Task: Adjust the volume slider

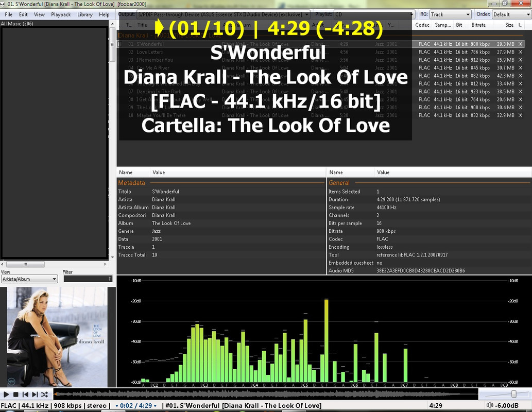Action: pos(513,393)
